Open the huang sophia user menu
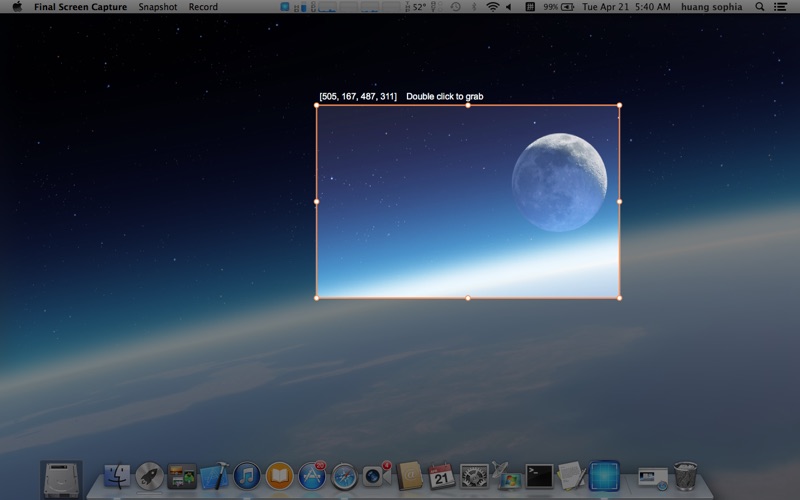Screen dimensions: 800x500 pyautogui.click(x=711, y=7)
